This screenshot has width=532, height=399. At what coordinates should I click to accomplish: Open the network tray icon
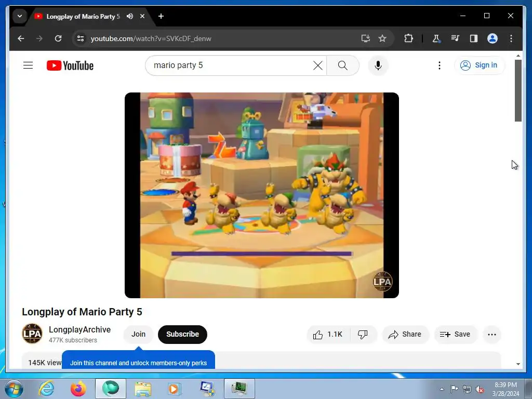coord(467,389)
